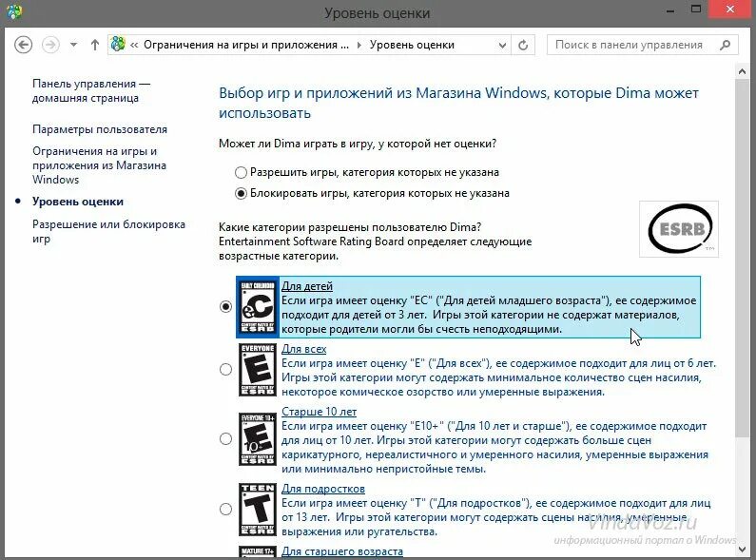
Task: Click the Для всех heading link
Action: (303, 349)
